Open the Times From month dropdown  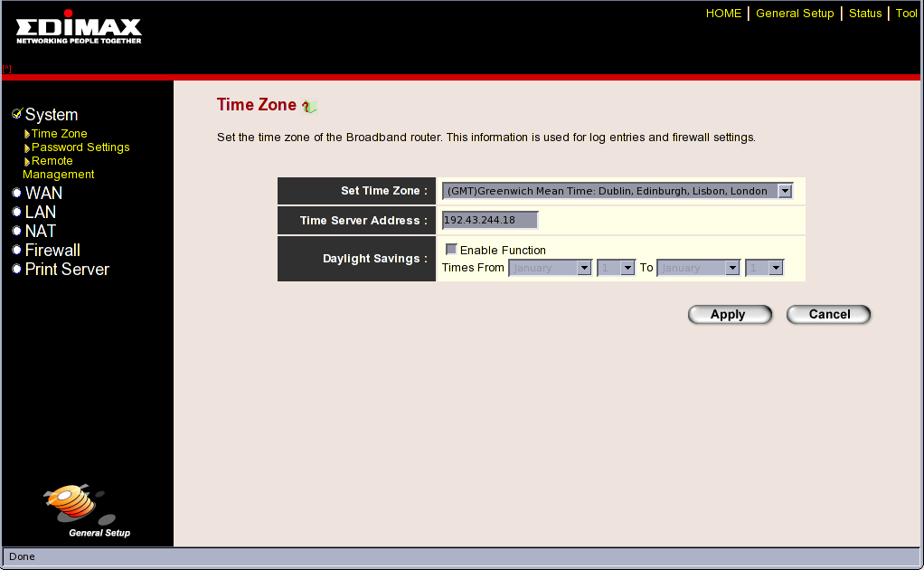click(550, 268)
